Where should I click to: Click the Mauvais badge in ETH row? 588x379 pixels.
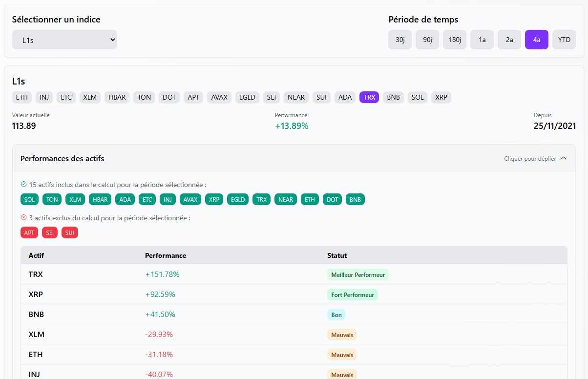pyautogui.click(x=342, y=355)
